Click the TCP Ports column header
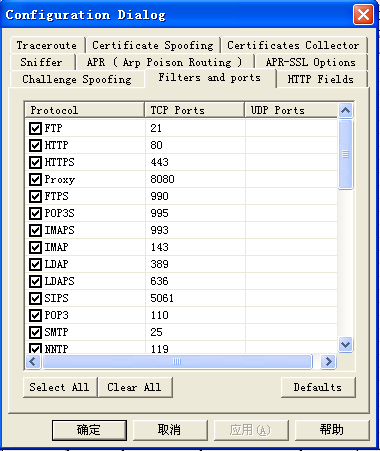 [x=195, y=110]
